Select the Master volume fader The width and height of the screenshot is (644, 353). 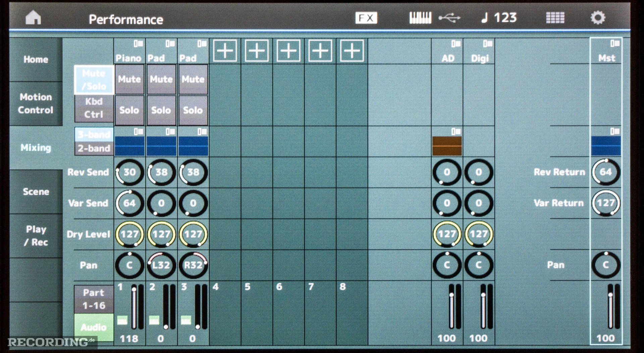610,306
